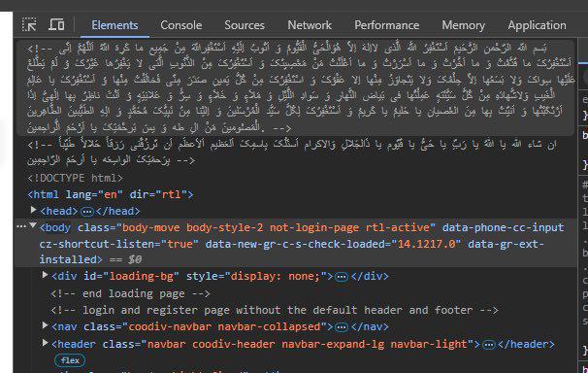Click the "display: none;" style value
Viewport: 588px width, 373px height.
tap(276, 276)
